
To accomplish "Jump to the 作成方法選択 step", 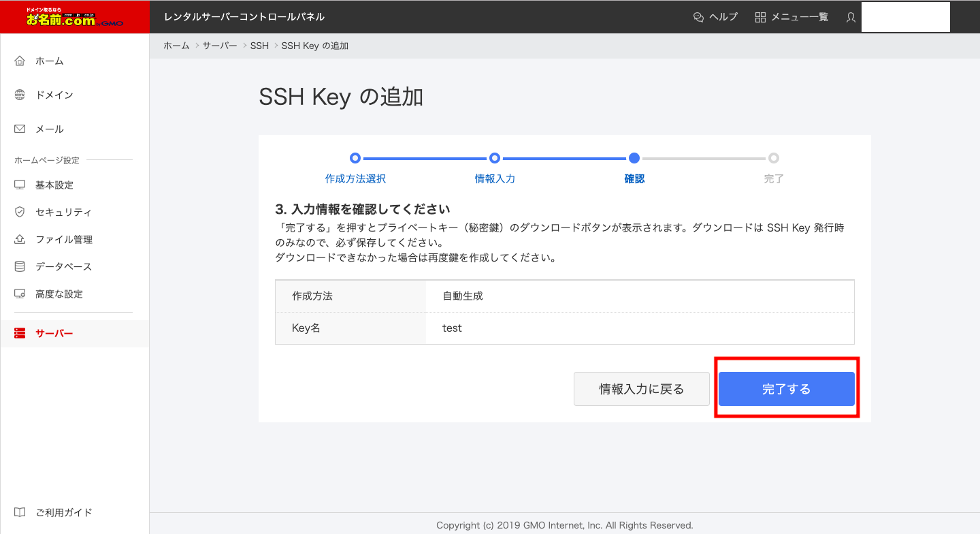I will tap(355, 179).
